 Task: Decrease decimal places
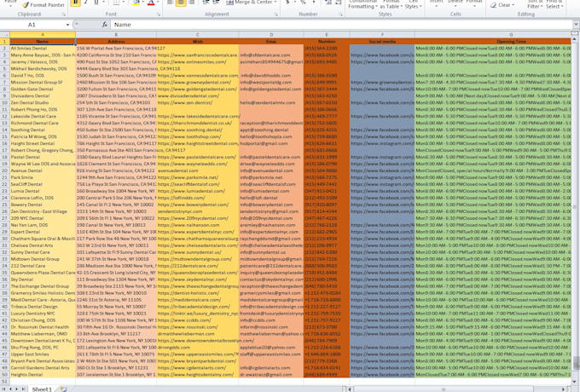pyautogui.click(x=338, y=3)
